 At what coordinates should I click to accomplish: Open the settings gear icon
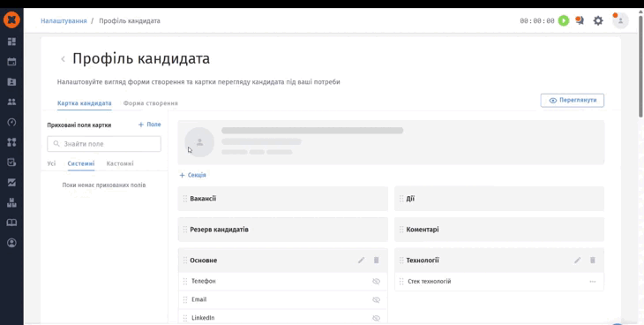(x=598, y=20)
